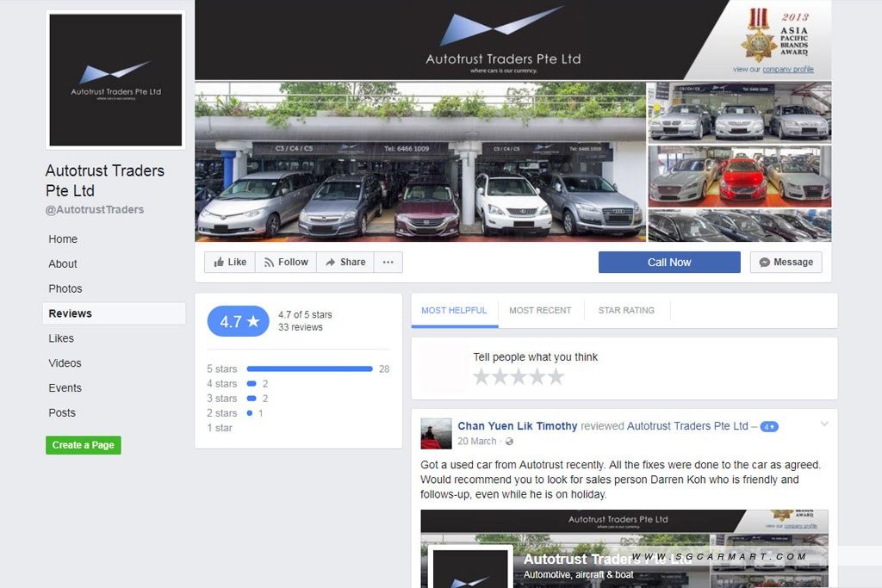
Task: Click the globe privacy icon on review
Action: (509, 442)
